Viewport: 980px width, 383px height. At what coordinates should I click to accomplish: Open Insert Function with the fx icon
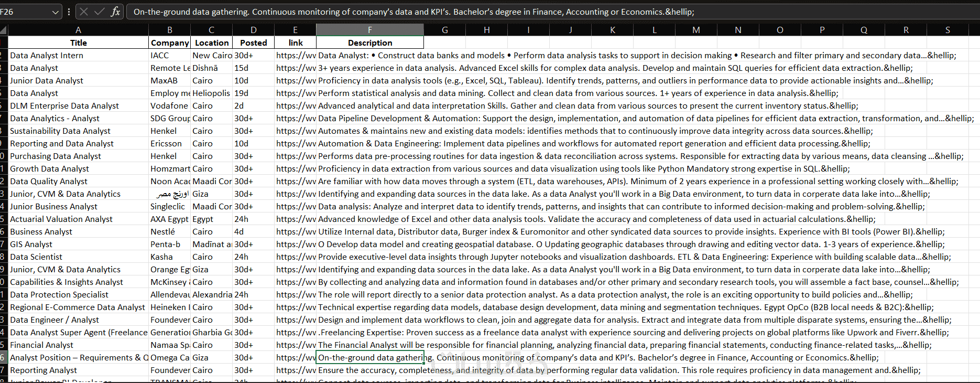pyautogui.click(x=115, y=12)
